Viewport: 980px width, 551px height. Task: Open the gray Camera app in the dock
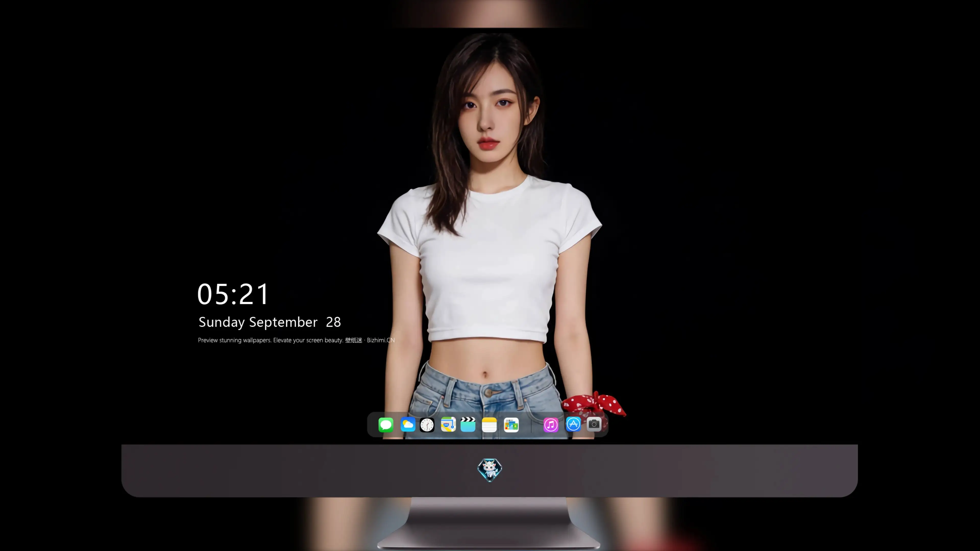594,424
